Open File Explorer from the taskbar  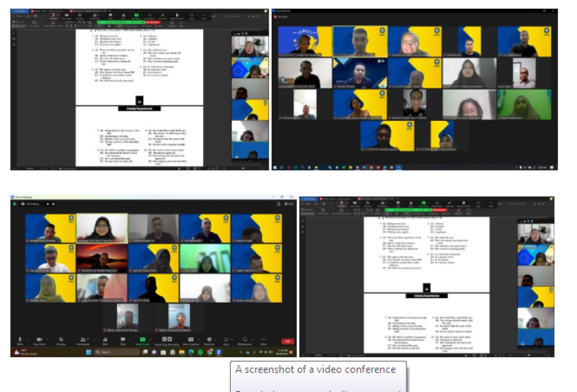pyautogui.click(x=182, y=352)
